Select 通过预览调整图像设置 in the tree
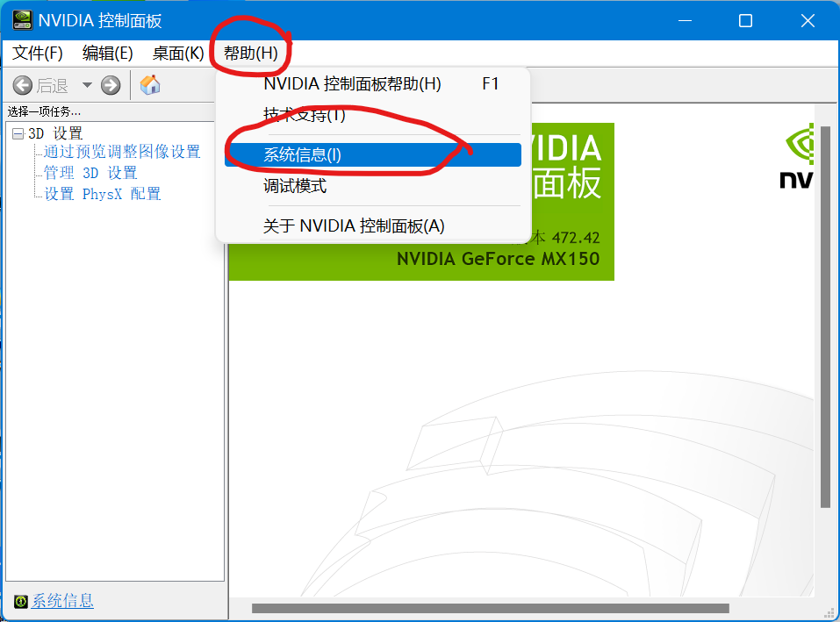This screenshot has width=840, height=622. pyautogui.click(x=122, y=152)
